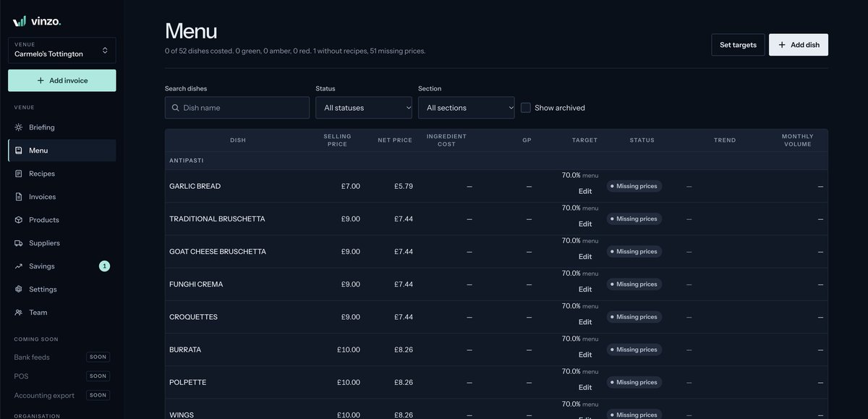Viewport: 868px width, 419px height.
Task: Click the Bank feeds coming soon item
Action: click(x=61, y=357)
